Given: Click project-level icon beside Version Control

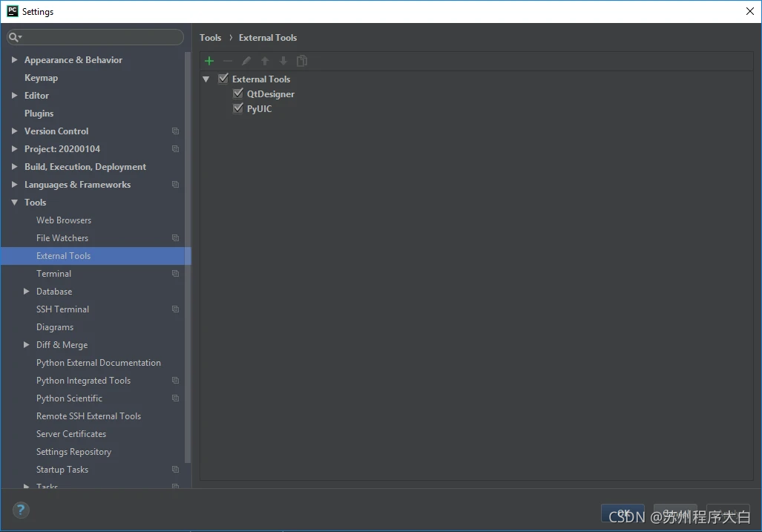Looking at the screenshot, I should (x=175, y=131).
